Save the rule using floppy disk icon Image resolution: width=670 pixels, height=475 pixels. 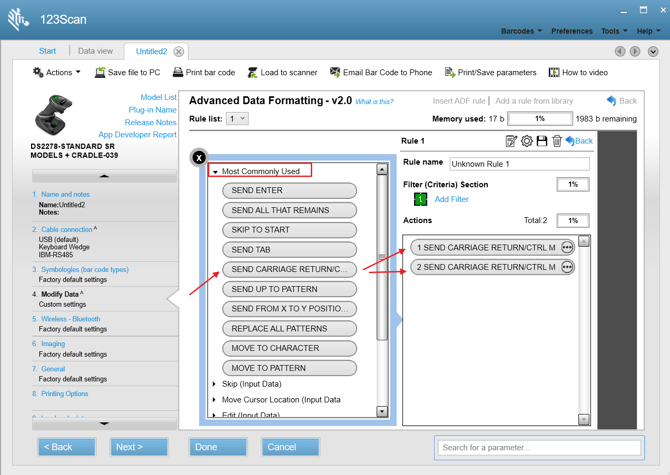tap(541, 141)
